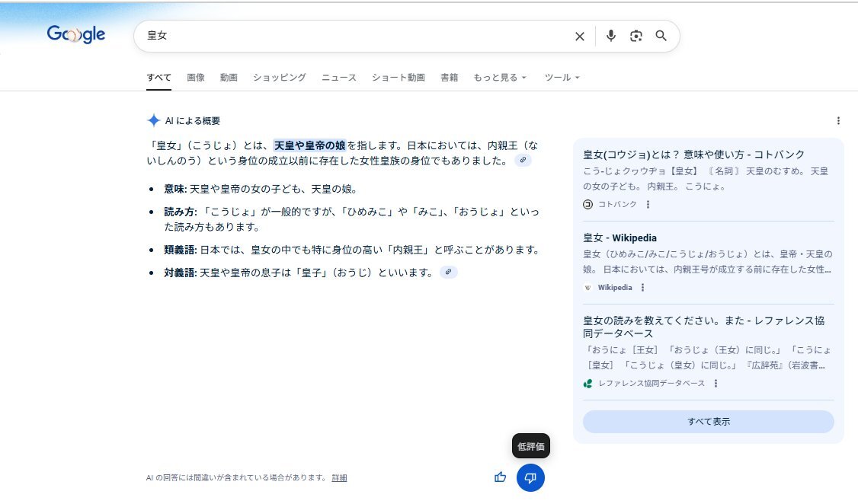Click the Google logo

(x=75, y=35)
